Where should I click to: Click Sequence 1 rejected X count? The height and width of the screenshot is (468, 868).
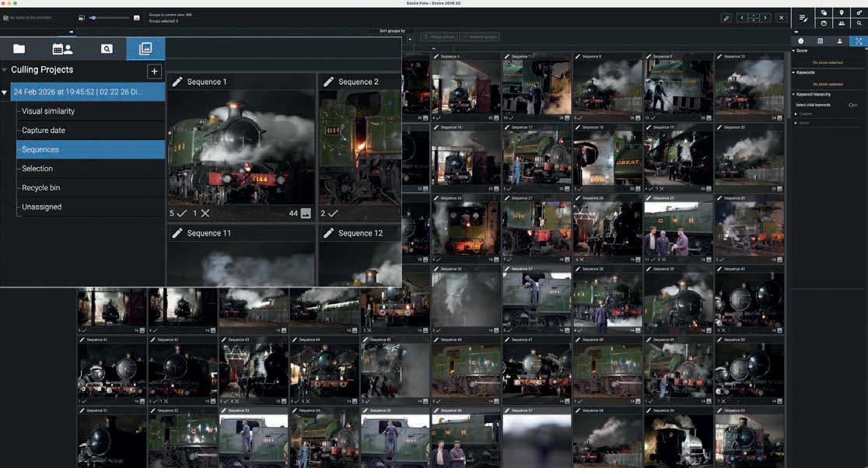click(x=201, y=214)
